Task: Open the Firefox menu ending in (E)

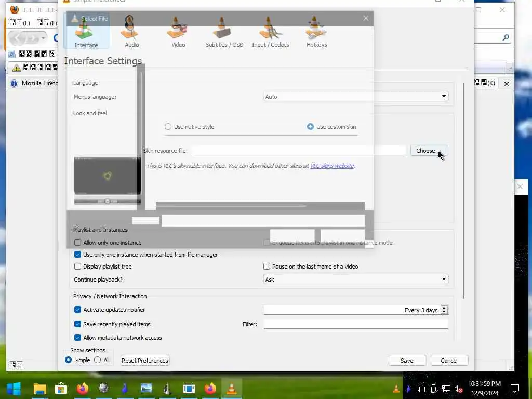Action: point(47,23)
